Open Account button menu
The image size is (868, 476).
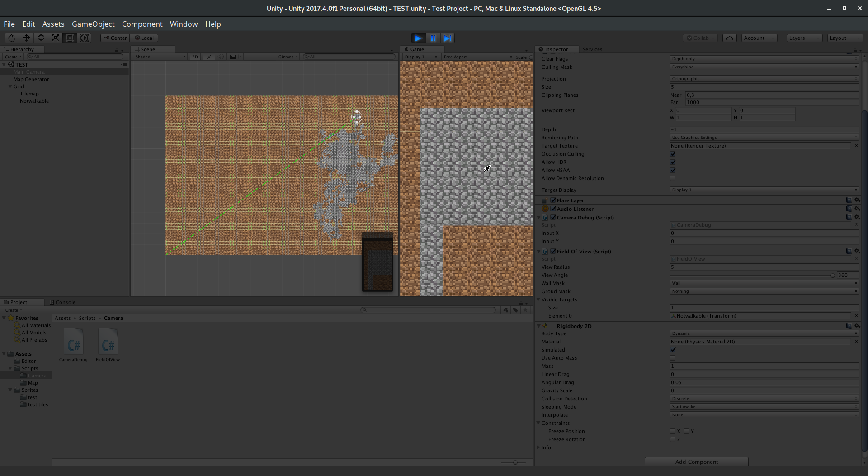tap(759, 38)
